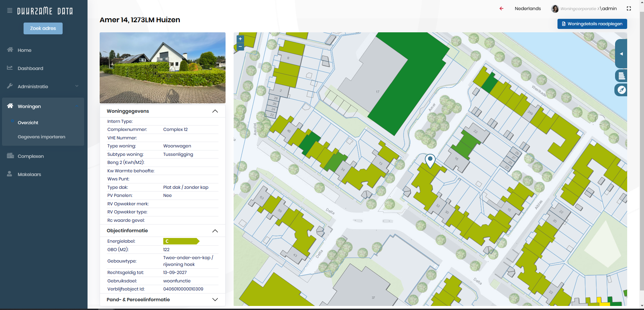
Task: Open the energy label legend panel
Action: 621,76
